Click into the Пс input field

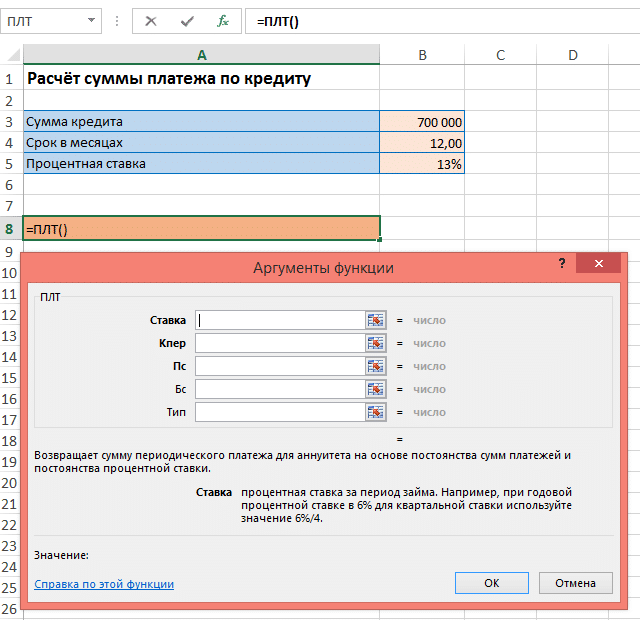click(278, 366)
